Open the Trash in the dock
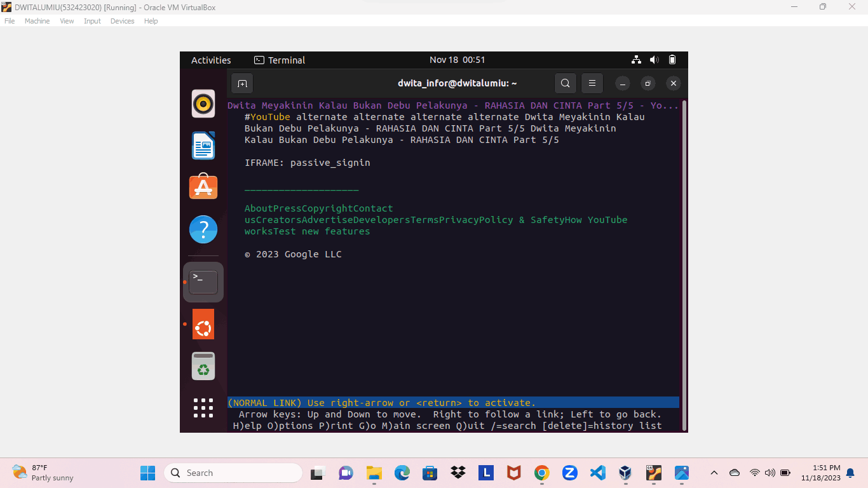The height and width of the screenshot is (488, 868). (x=203, y=367)
